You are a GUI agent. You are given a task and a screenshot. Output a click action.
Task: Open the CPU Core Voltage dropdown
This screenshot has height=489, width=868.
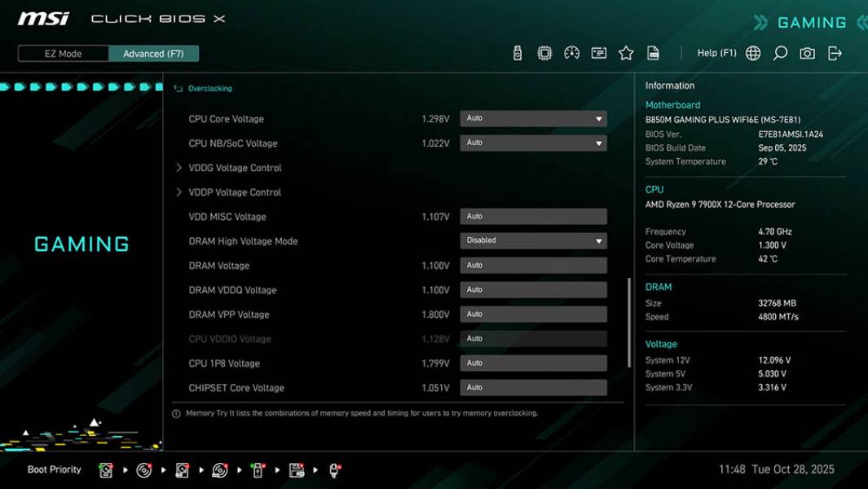532,118
